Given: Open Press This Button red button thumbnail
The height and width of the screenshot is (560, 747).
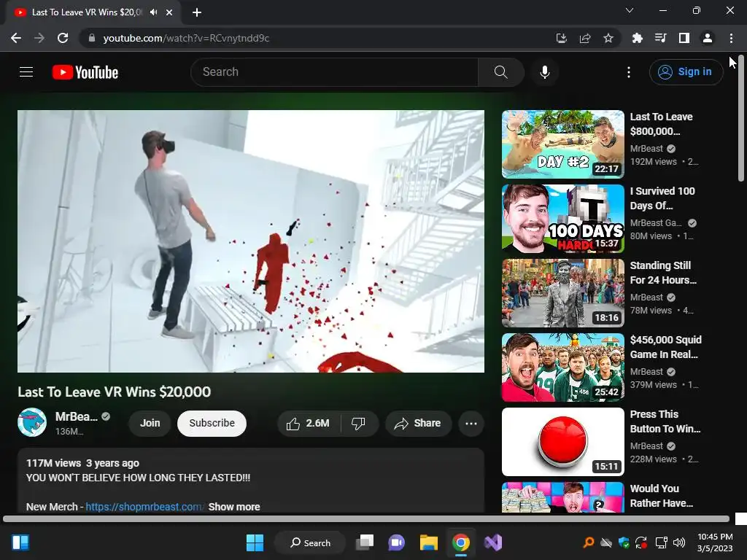Looking at the screenshot, I should click(x=562, y=441).
